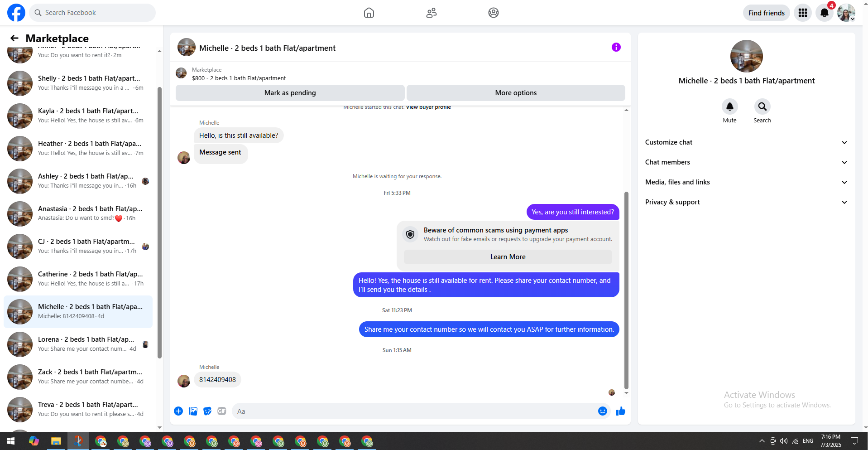This screenshot has height=450, width=868.
Task: Open more actions plus icon
Action: 178,411
